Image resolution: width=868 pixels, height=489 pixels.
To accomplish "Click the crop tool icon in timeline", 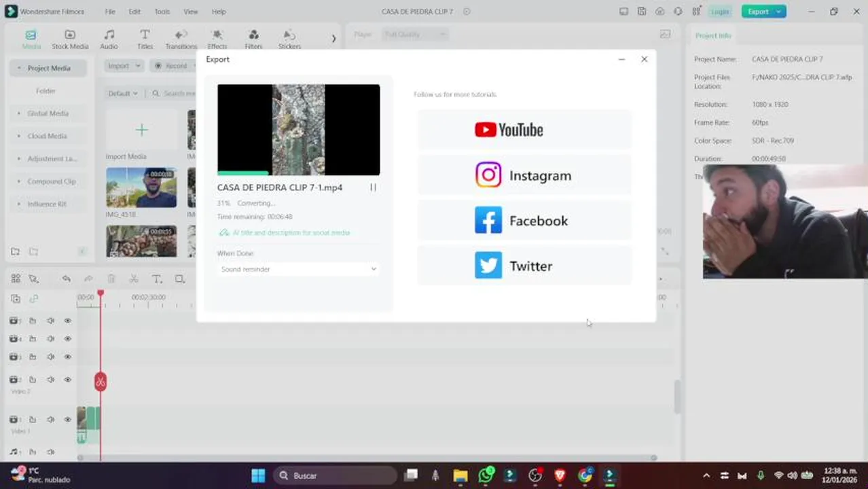I will 180,279.
